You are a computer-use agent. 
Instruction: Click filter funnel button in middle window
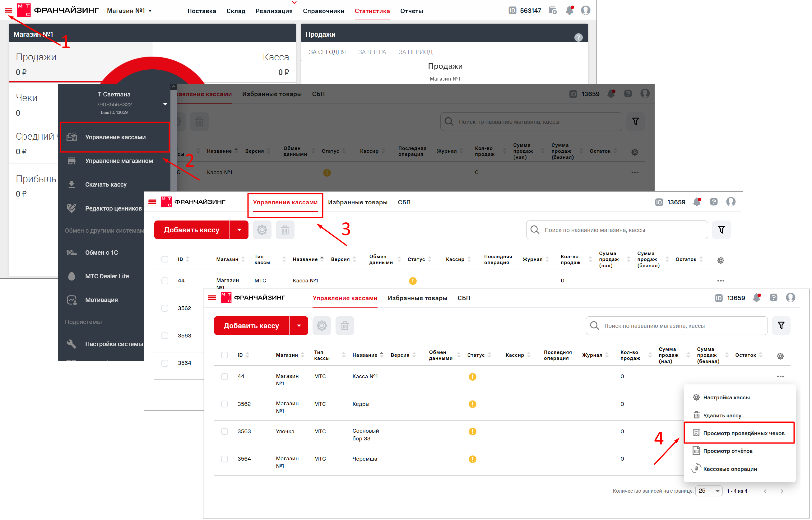click(722, 230)
